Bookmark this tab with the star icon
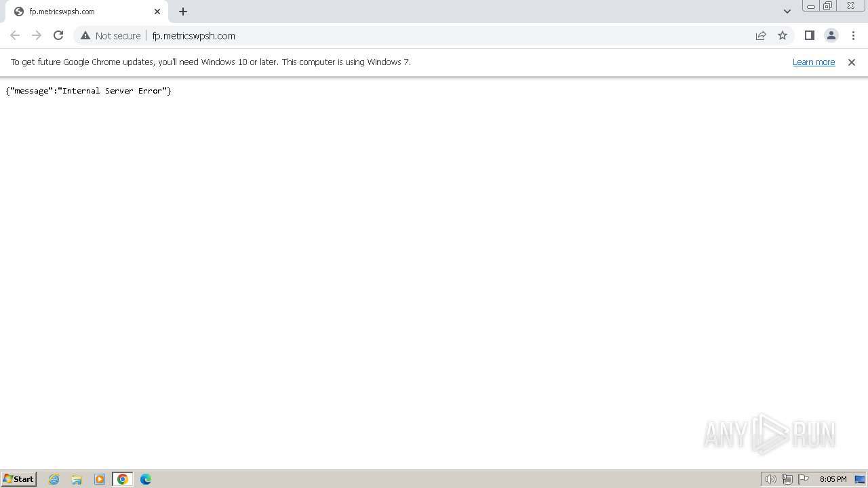Image resolution: width=868 pixels, height=488 pixels. (783, 35)
